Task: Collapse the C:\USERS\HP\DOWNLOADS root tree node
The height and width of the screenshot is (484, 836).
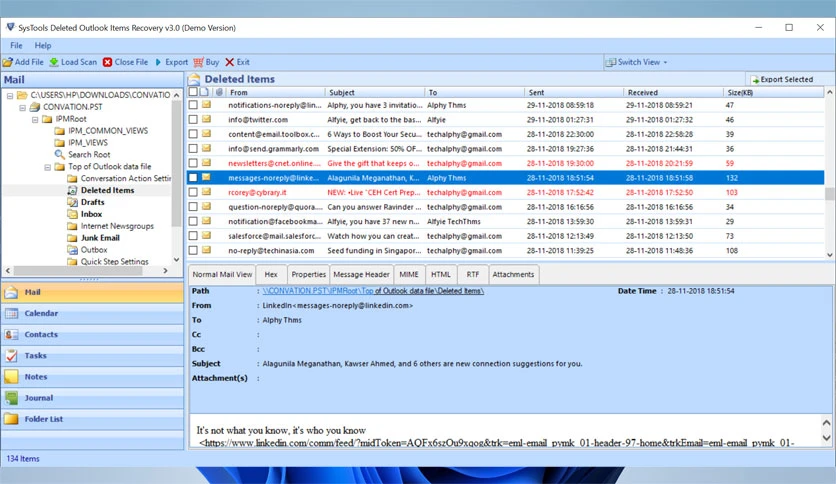Action: point(10,95)
